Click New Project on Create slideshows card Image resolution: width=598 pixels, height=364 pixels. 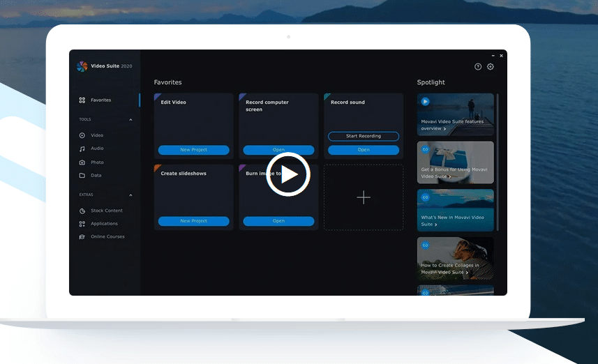[x=194, y=221]
